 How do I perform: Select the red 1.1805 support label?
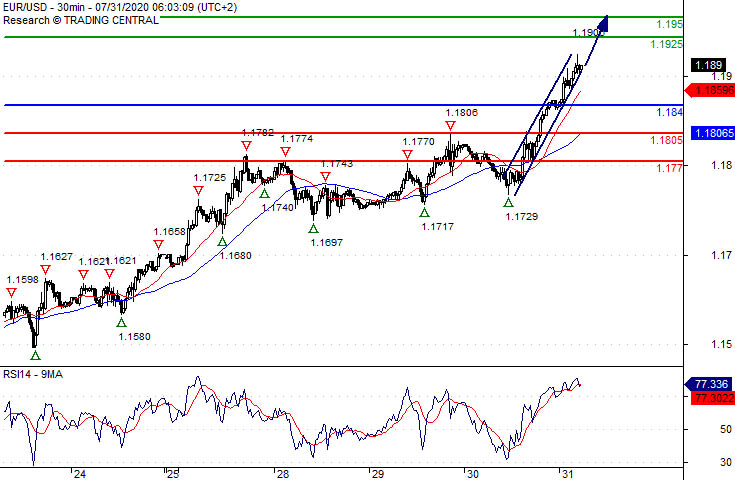[x=667, y=140]
